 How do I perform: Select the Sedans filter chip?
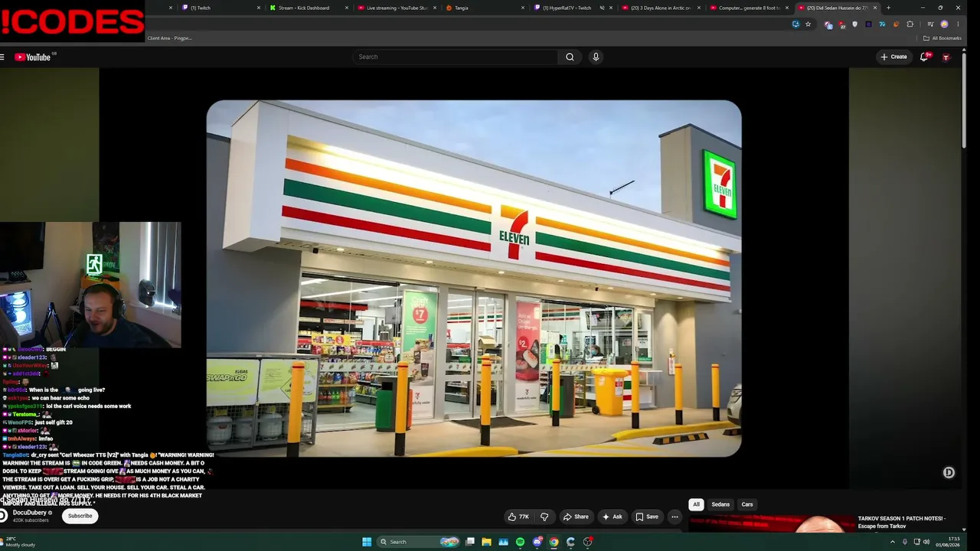pos(720,504)
